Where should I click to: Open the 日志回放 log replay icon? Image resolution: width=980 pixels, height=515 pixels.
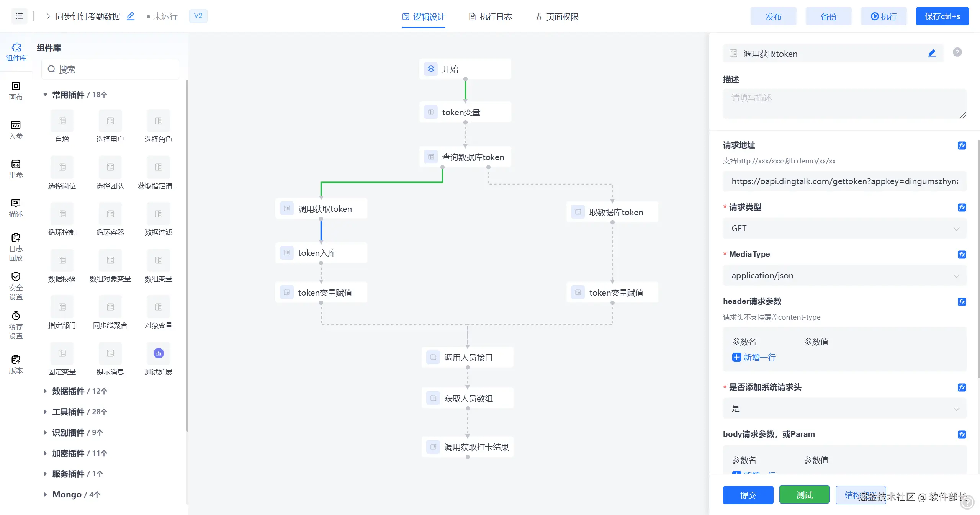pyautogui.click(x=16, y=247)
